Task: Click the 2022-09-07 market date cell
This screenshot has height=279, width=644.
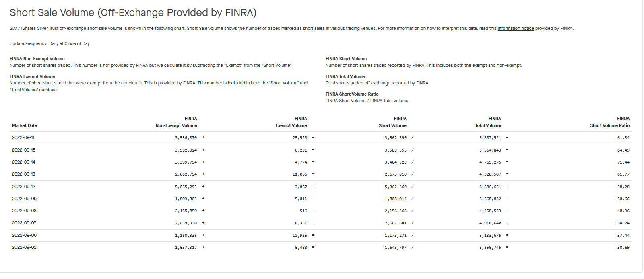Action: pyautogui.click(x=24, y=223)
